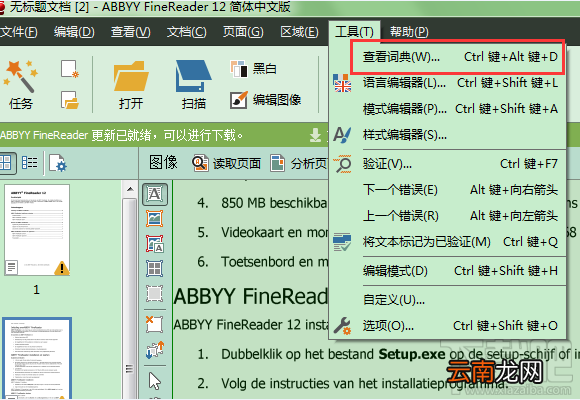Select the second page thumbnail
580x400 pixels.
click(37, 358)
